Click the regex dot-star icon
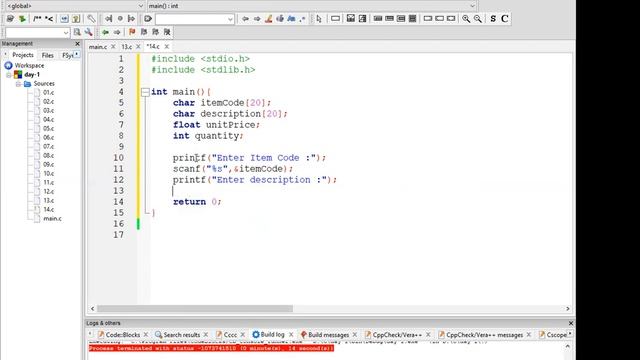Screen dimensions: 640x360 coord(302,19)
